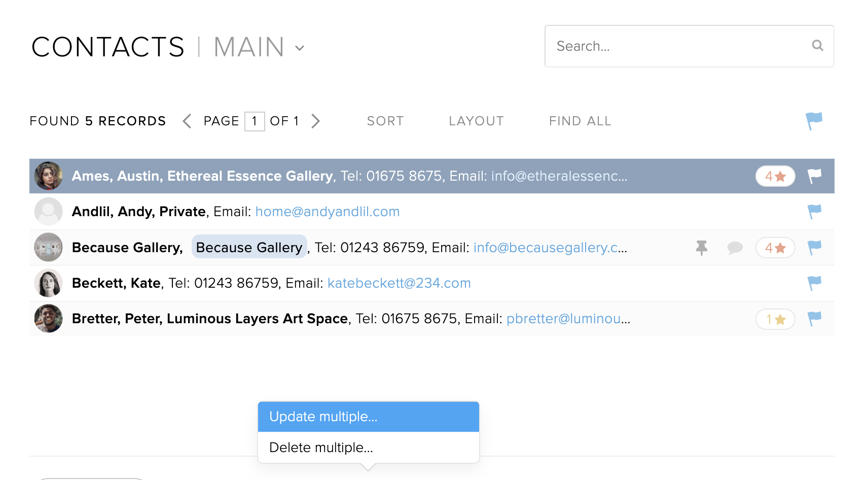Toggle the flag on Beckett, Kate row
Image resolution: width=868 pixels, height=480 pixels.
click(814, 283)
